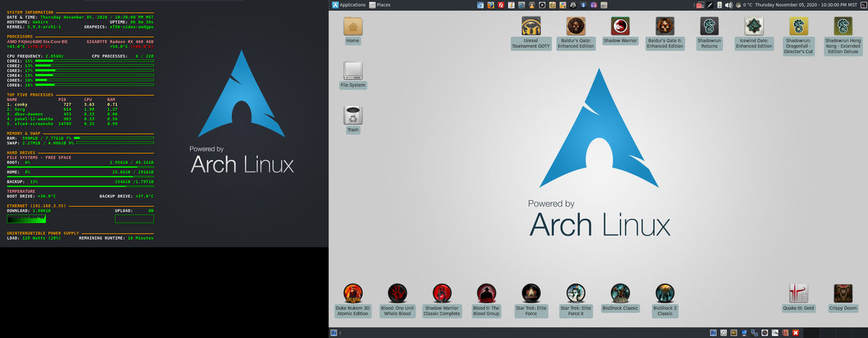Launch the BioShock 2 Classic shortcut
Image resolution: width=868 pixels, height=338 pixels.
click(x=665, y=300)
